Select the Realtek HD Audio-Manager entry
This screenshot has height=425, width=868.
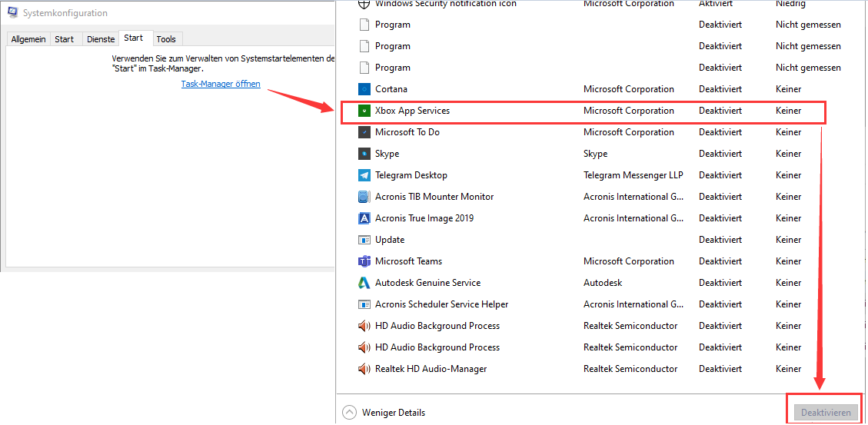[431, 369]
